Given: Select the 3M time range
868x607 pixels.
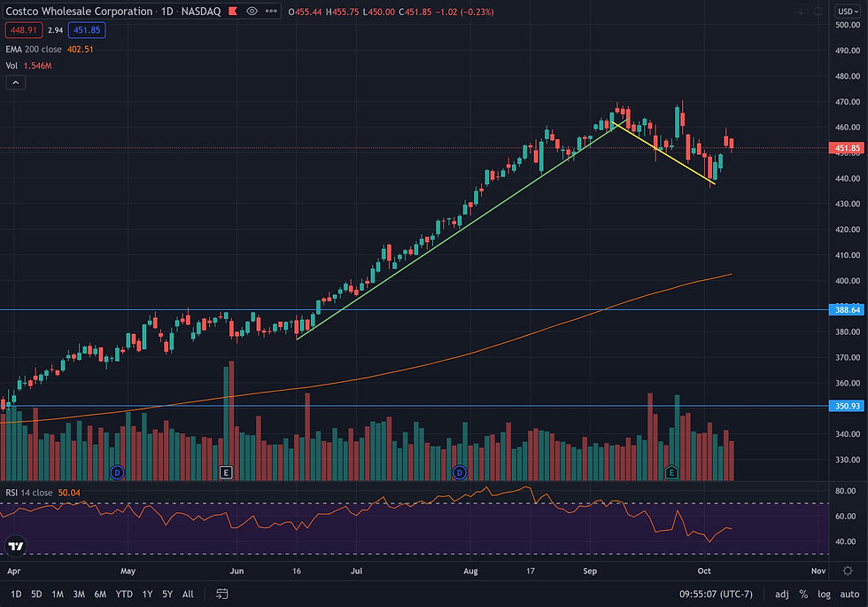Looking at the screenshot, I should coord(79,595).
